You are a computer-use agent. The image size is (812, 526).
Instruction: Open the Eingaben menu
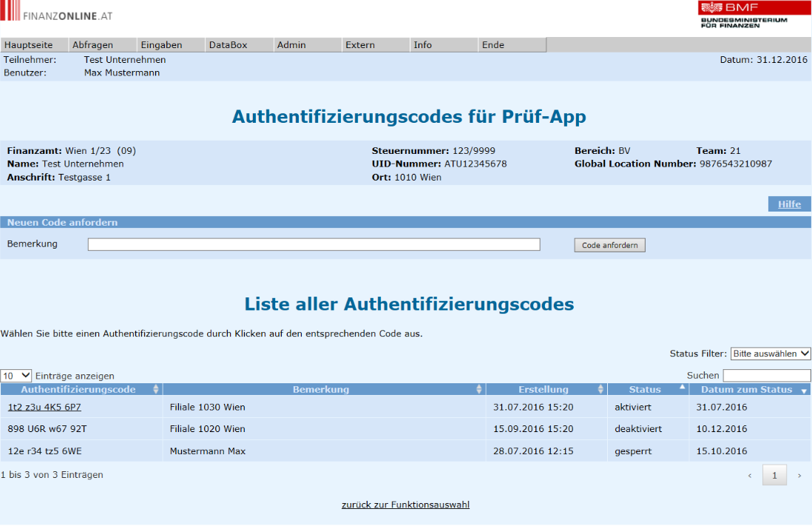point(161,45)
